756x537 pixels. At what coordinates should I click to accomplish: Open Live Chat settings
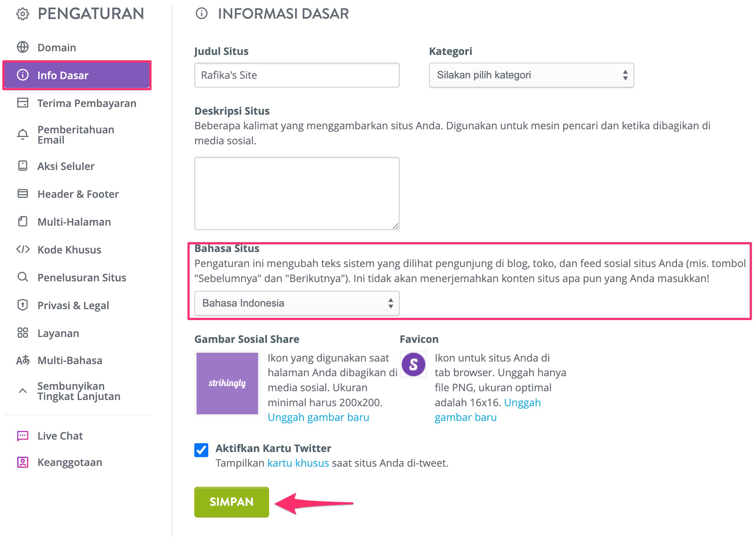click(x=60, y=436)
